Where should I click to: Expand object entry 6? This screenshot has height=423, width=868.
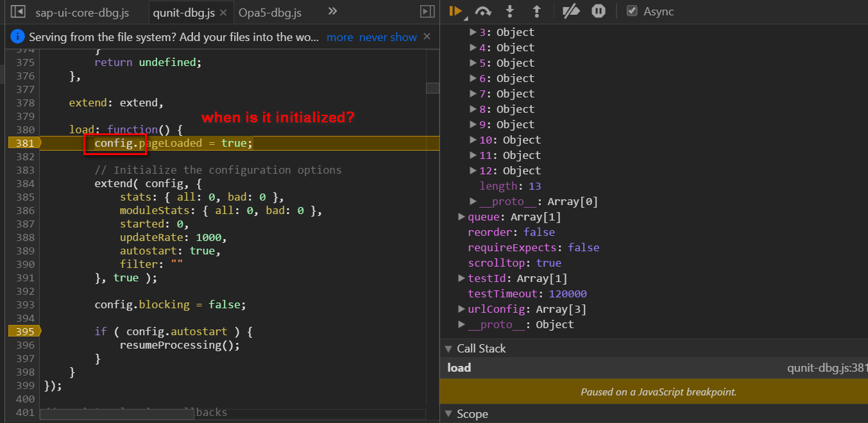[x=473, y=78]
